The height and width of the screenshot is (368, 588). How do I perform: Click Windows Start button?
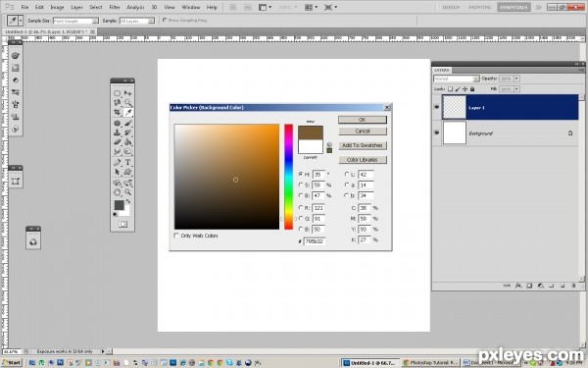(x=12, y=362)
